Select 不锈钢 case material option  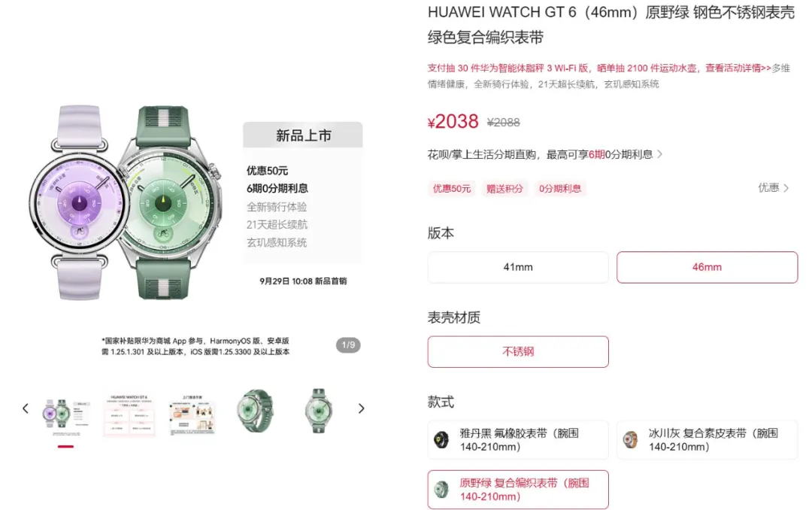pos(518,351)
